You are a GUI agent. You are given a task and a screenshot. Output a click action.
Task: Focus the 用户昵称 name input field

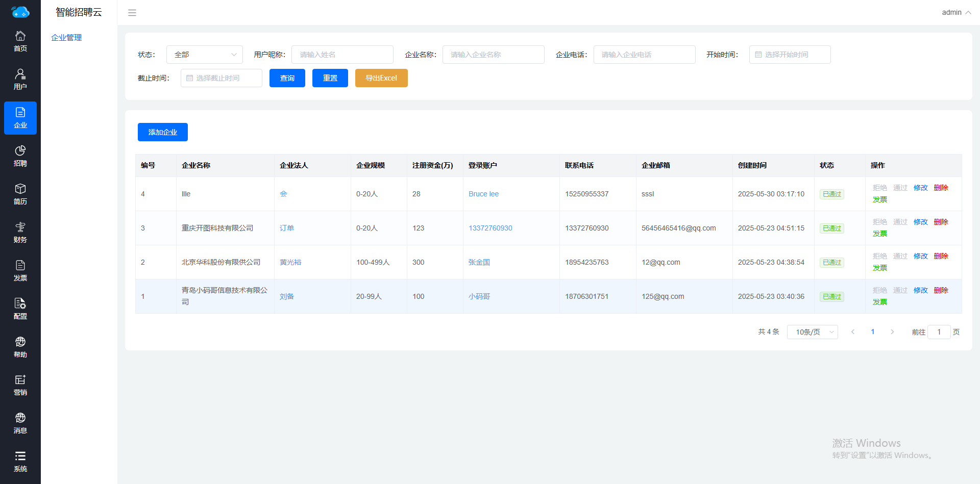[342, 55]
